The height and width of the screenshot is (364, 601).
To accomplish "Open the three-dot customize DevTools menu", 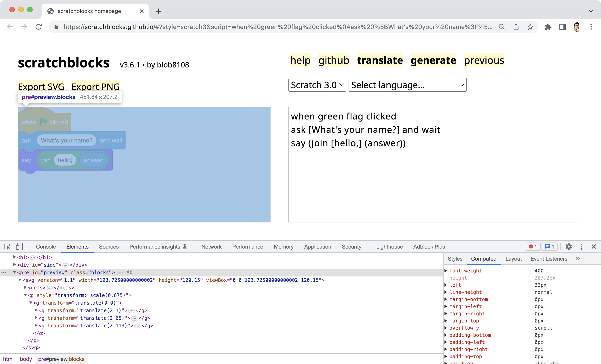I will 582,247.
